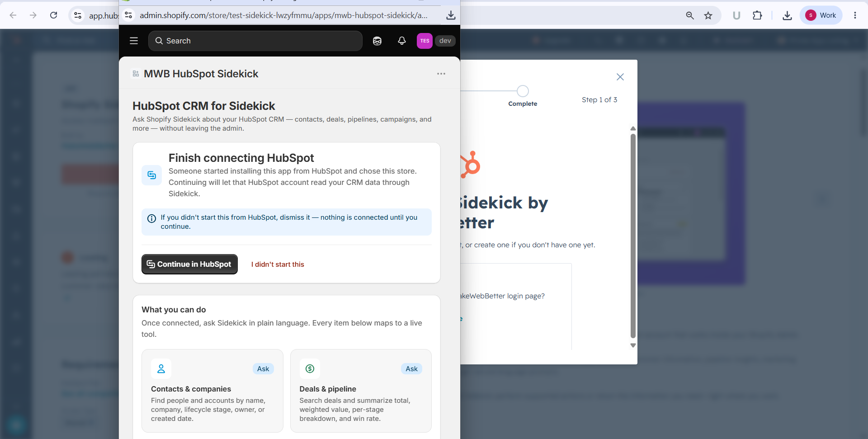
Task: Open the Work profile chip in Chrome
Action: 821,15
